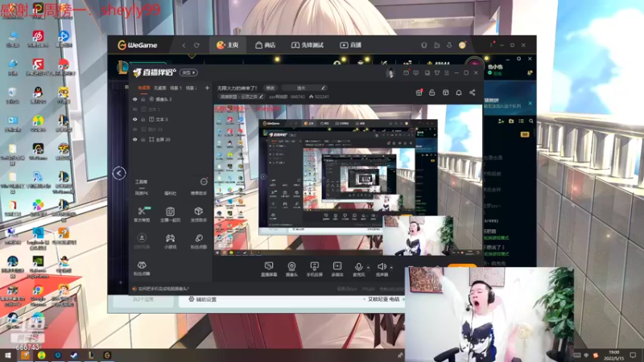The image size is (644, 362).
Task: Open WeGame download manager icon
Action: (449, 45)
